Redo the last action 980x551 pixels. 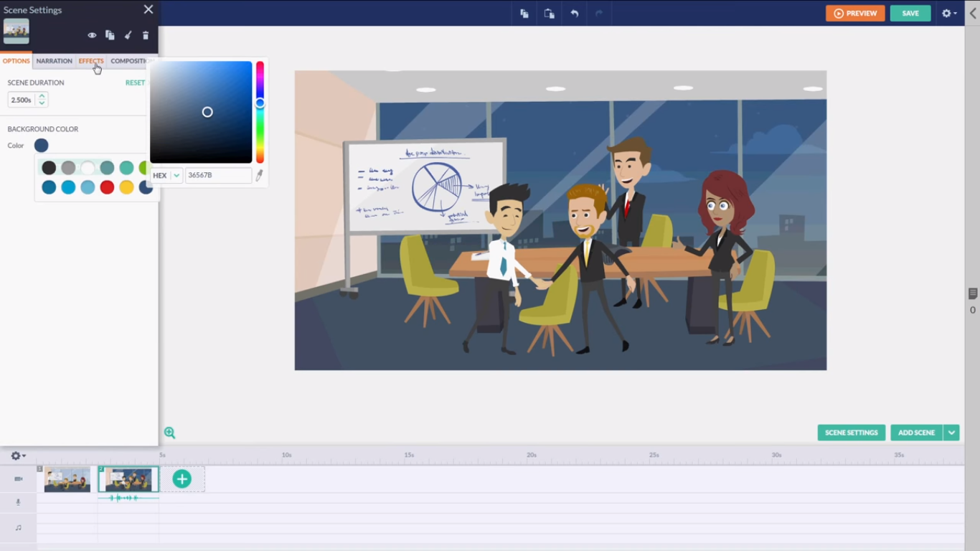598,13
